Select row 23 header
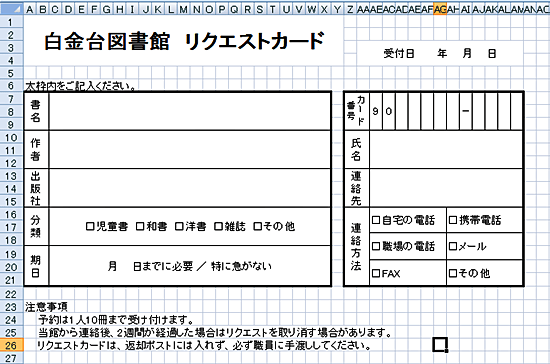550x364 pixels. pyautogui.click(x=12, y=307)
